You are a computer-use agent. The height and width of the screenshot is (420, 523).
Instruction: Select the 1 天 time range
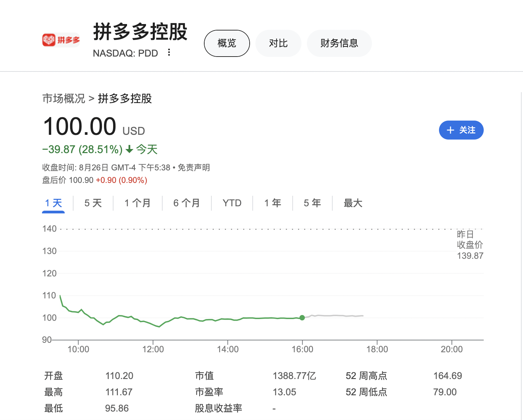tap(54, 203)
